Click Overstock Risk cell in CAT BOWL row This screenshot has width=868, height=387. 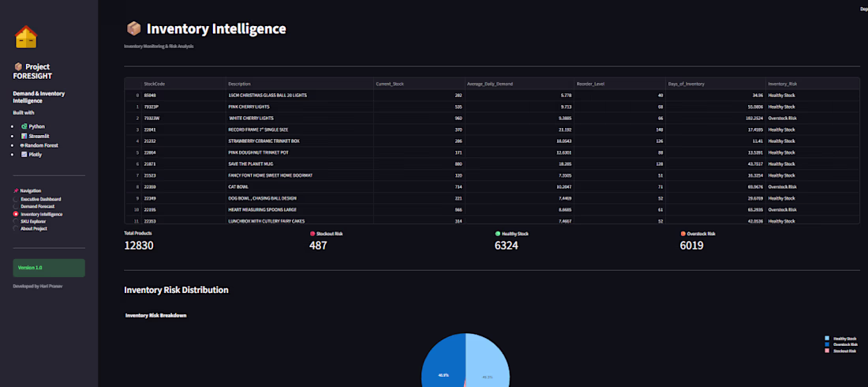click(813, 187)
